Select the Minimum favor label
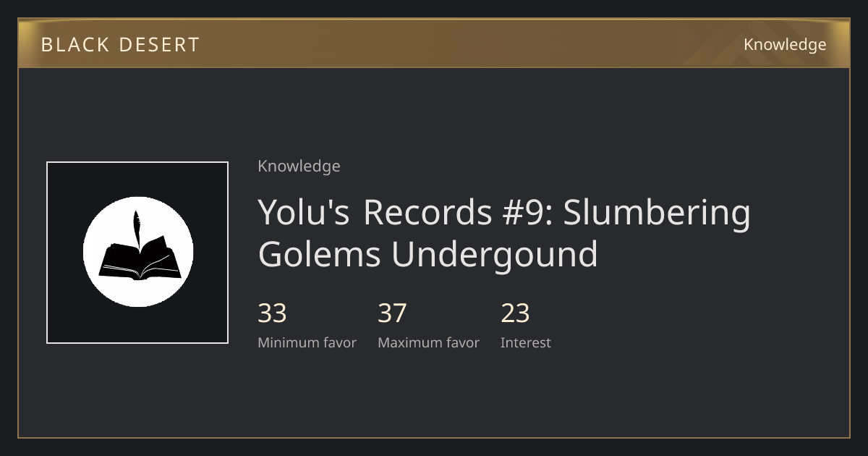The image size is (868, 456). pos(307,342)
